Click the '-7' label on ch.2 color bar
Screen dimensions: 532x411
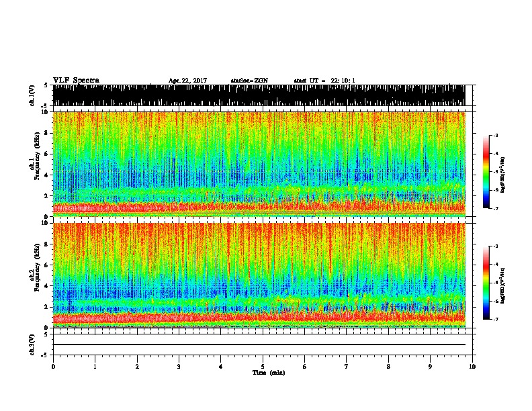495,320
